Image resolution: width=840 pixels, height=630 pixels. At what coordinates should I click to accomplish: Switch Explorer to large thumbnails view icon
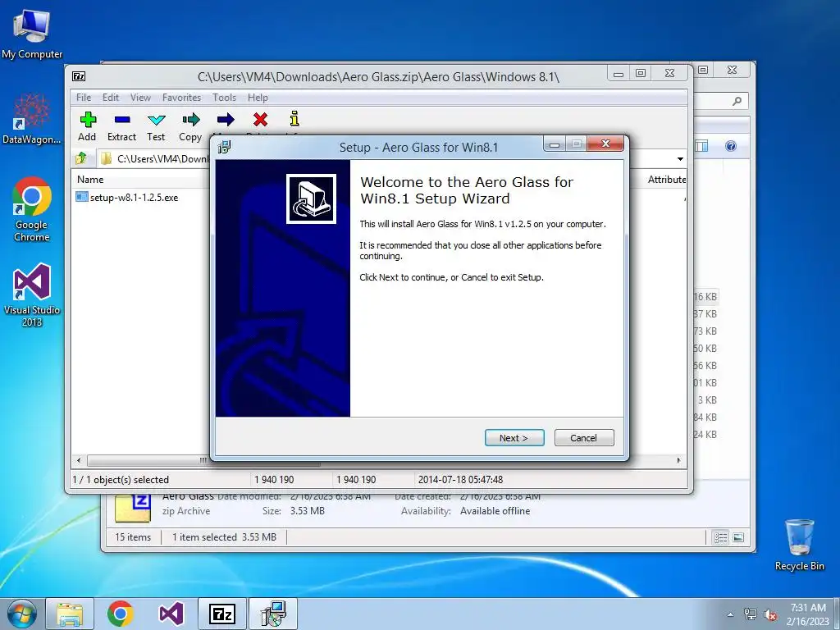(x=738, y=537)
